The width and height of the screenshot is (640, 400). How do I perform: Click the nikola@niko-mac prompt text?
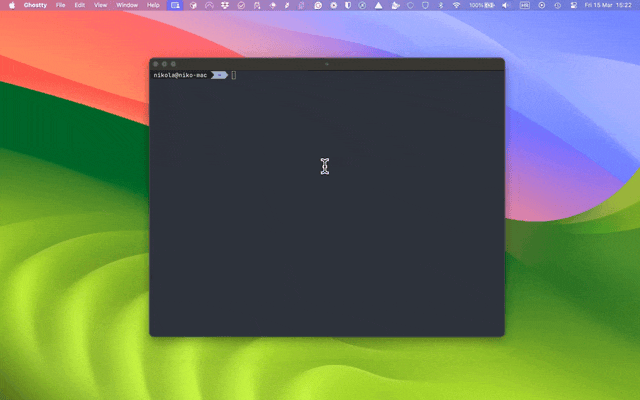pyautogui.click(x=180, y=75)
